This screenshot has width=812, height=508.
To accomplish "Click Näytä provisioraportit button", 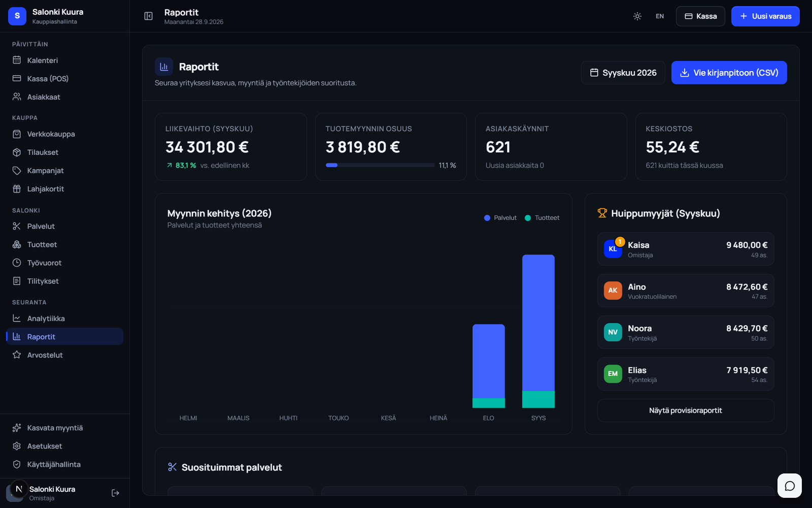I will (x=686, y=410).
